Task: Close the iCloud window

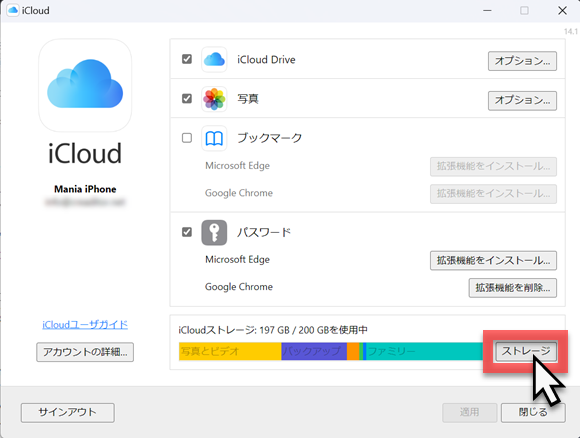Action: (x=562, y=10)
